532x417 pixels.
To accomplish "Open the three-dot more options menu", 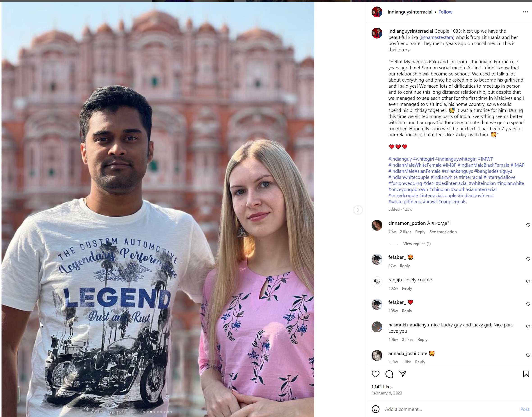I will point(525,12).
